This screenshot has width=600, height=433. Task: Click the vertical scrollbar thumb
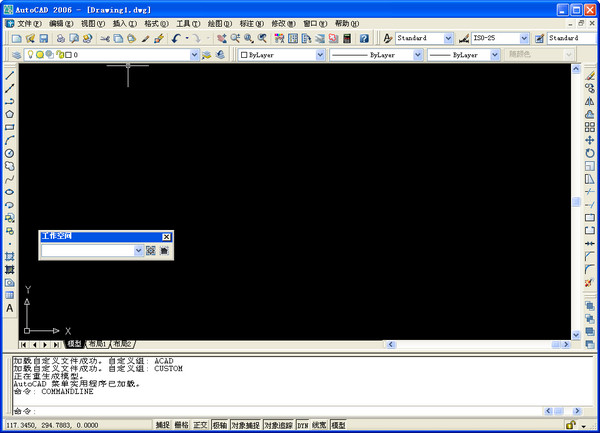click(576, 202)
